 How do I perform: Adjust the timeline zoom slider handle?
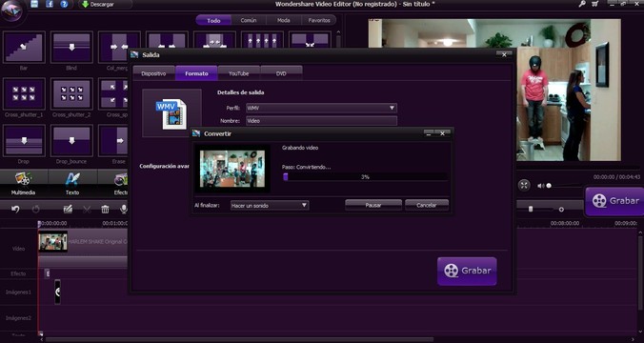[531, 209]
